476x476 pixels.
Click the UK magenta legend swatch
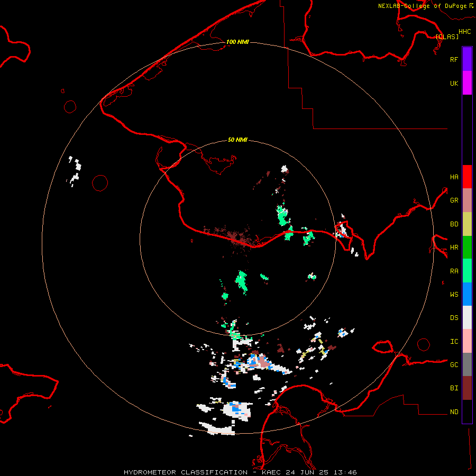467,83
